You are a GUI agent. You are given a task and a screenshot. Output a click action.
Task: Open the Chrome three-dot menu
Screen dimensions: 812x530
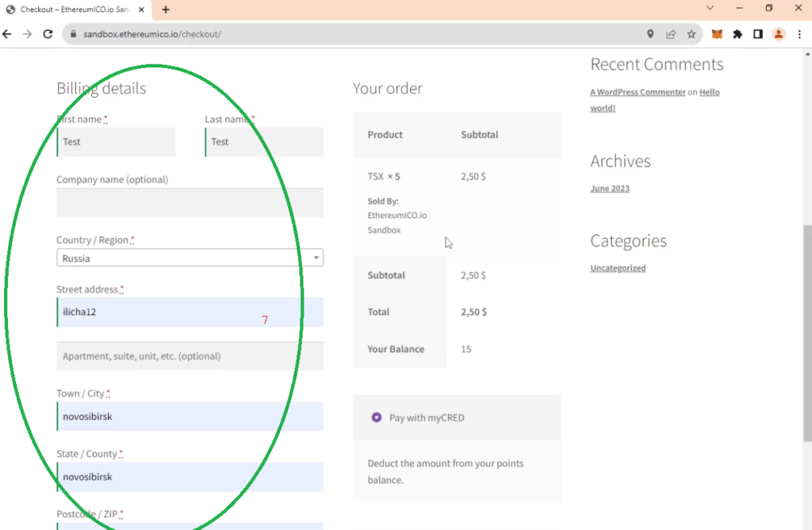click(799, 34)
